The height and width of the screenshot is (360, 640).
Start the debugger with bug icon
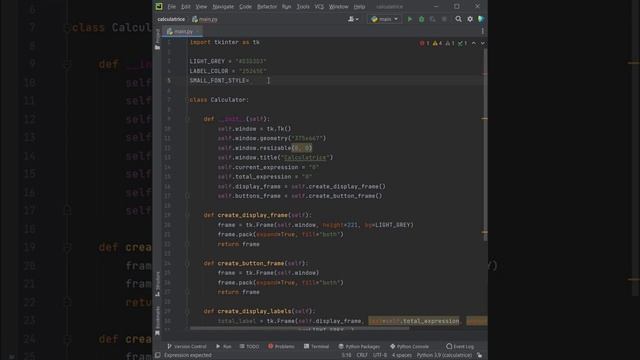(x=422, y=19)
